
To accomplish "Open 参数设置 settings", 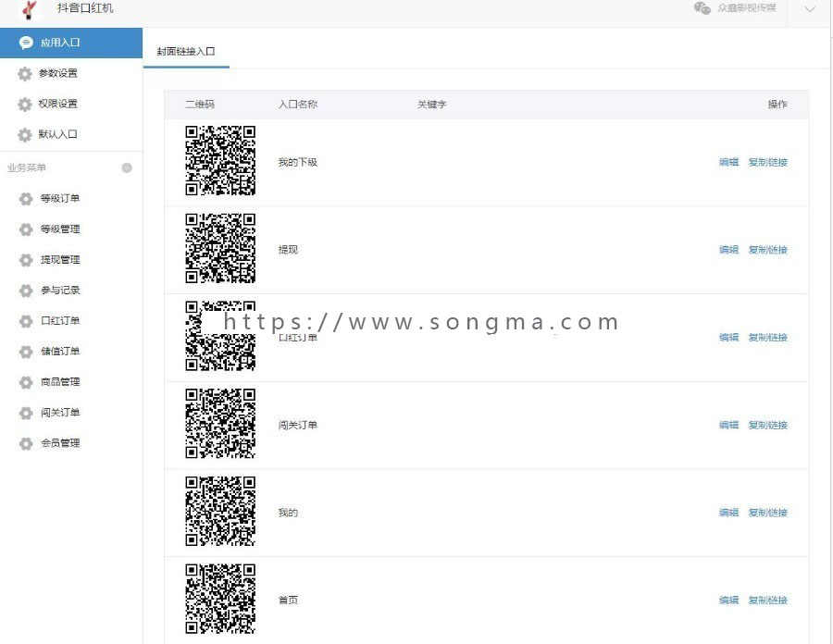I will click(58, 73).
